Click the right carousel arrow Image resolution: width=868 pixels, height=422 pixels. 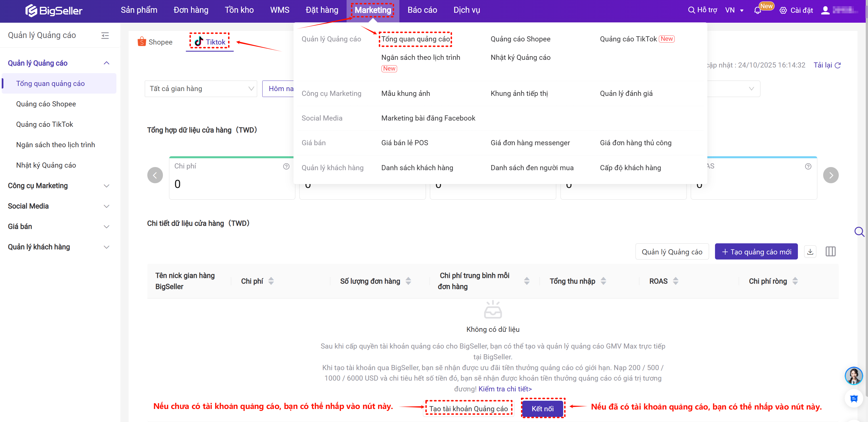tap(831, 175)
